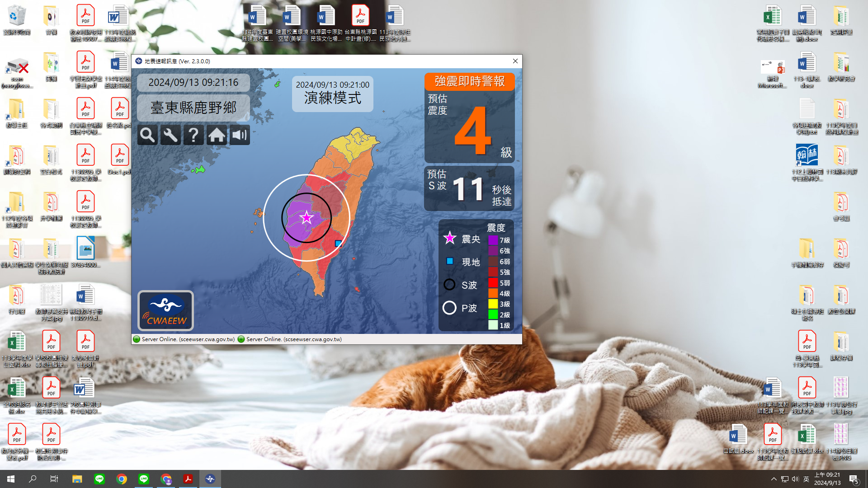Open the notification center icon

[x=854, y=479]
